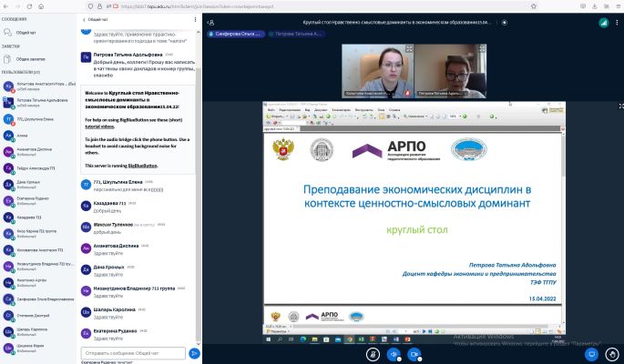624x364 pixels.
Task: Click the raise hand icon
Action: (612, 354)
